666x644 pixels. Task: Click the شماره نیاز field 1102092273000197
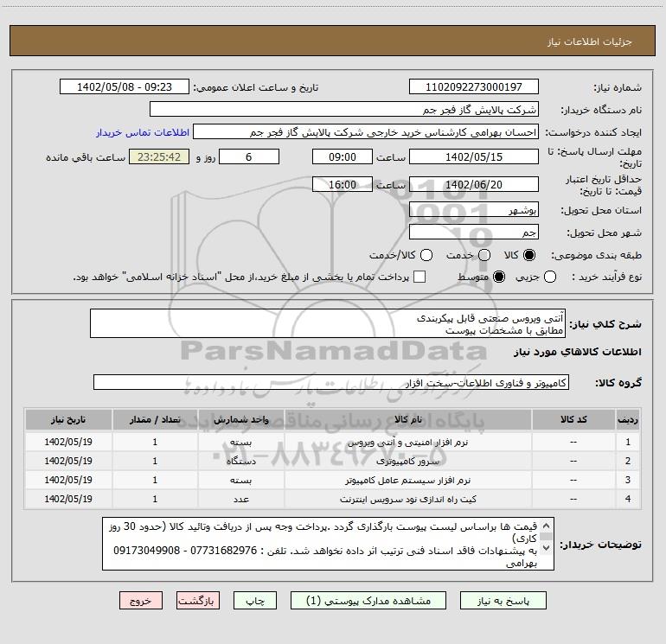pos(474,86)
